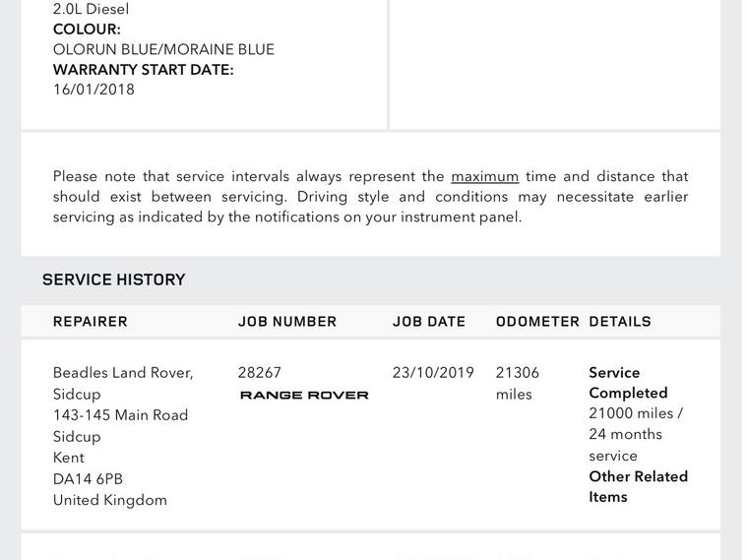
Task: Click the JOB DATE column header
Action: pyautogui.click(x=429, y=322)
